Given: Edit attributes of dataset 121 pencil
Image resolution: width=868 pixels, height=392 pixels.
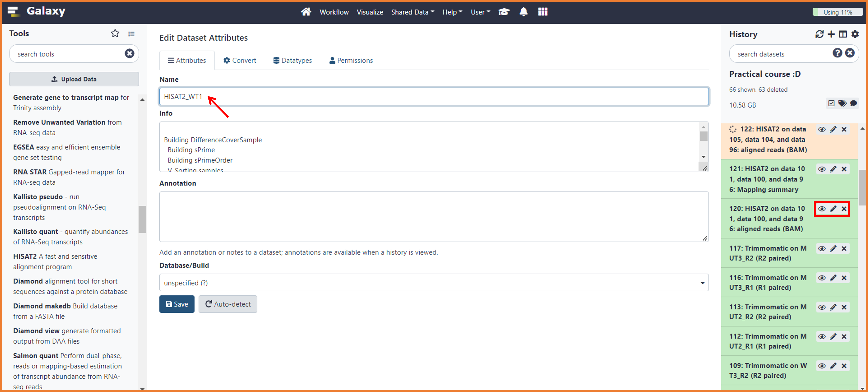Looking at the screenshot, I should 833,169.
